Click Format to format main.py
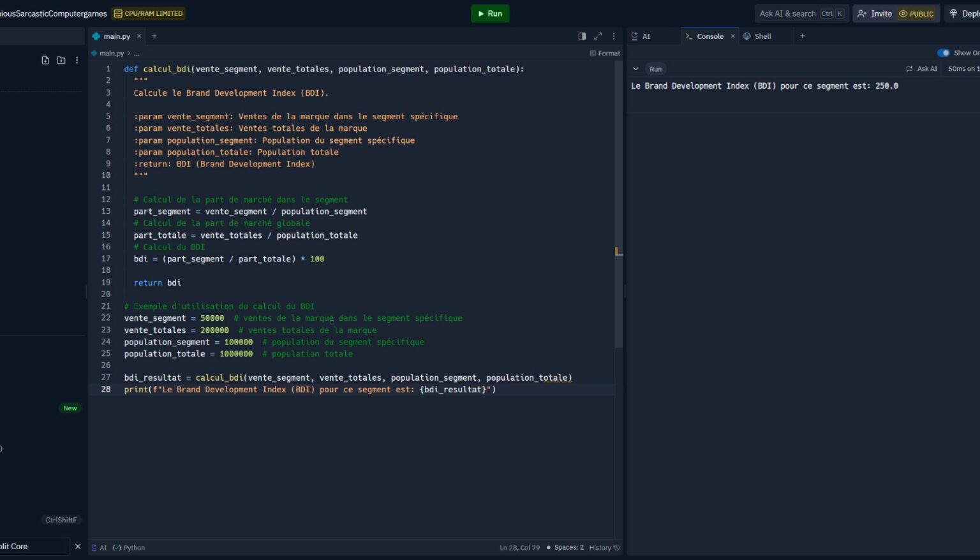This screenshot has width=980, height=560. tap(604, 53)
